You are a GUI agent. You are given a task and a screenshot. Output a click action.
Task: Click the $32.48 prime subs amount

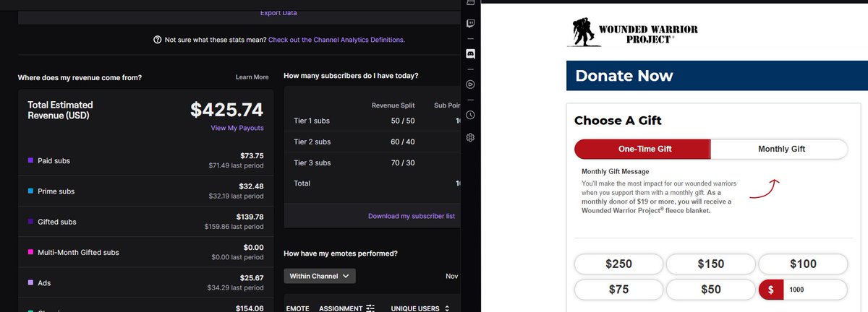252,186
